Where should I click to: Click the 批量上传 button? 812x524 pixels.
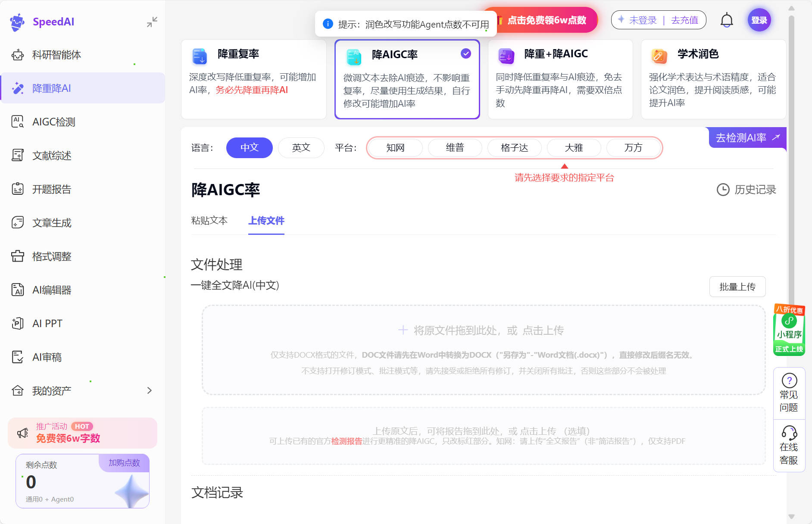pos(737,287)
